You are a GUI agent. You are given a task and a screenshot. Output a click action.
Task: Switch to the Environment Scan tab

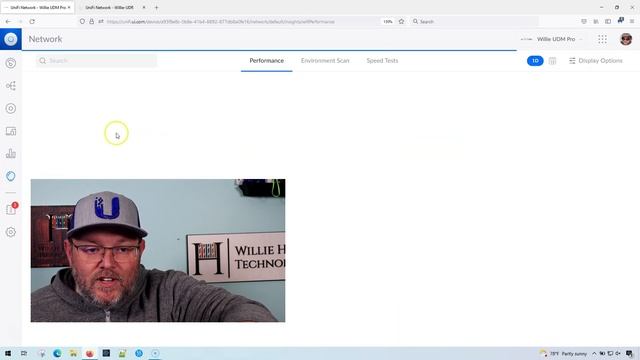click(x=325, y=61)
